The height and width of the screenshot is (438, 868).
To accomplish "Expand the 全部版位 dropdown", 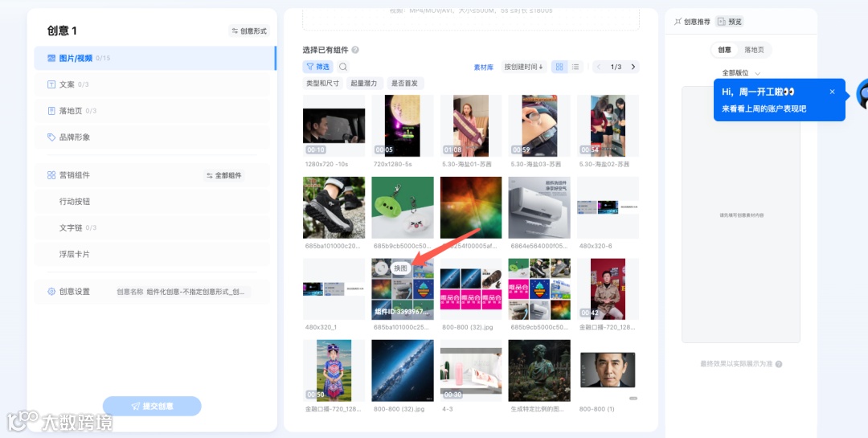I will coord(741,73).
